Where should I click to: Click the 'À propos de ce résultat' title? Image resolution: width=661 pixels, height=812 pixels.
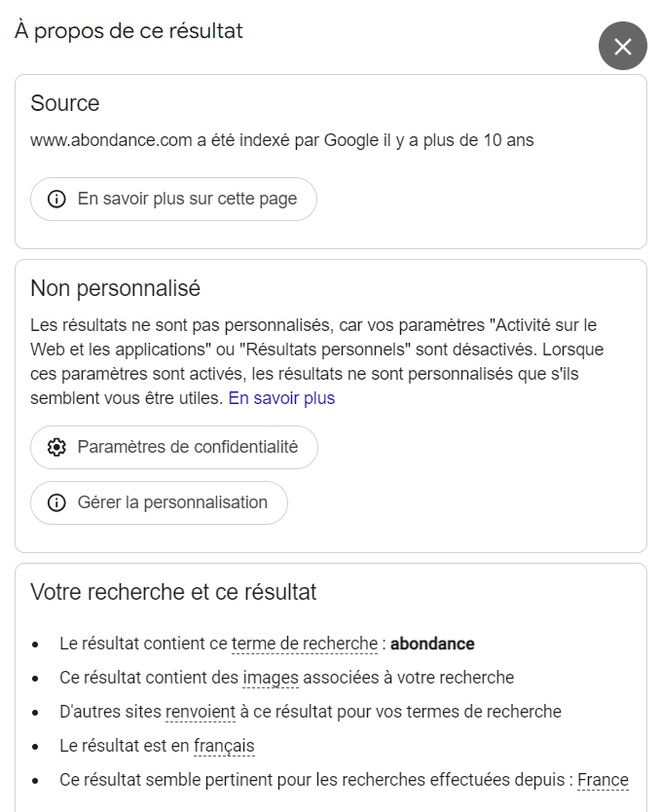129,31
